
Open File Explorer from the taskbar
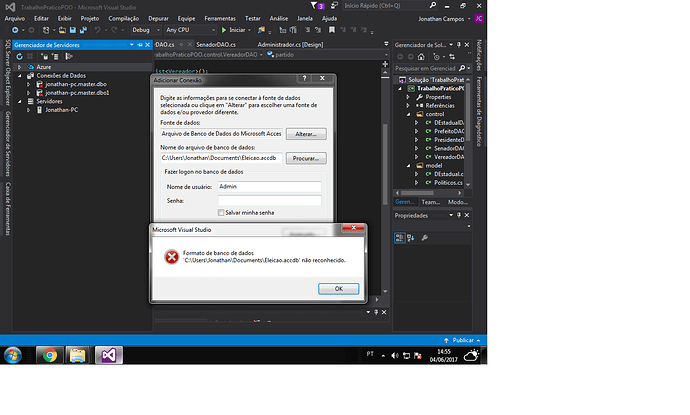click(x=77, y=355)
